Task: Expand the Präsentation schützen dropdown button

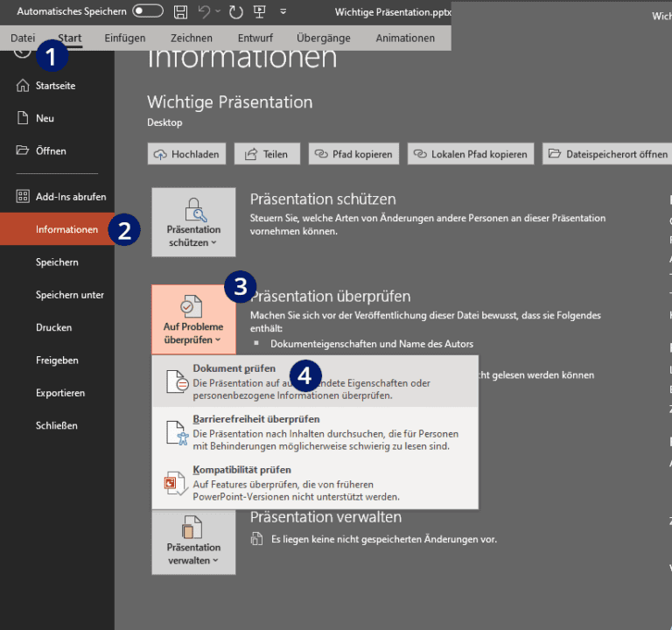Action: tap(193, 222)
